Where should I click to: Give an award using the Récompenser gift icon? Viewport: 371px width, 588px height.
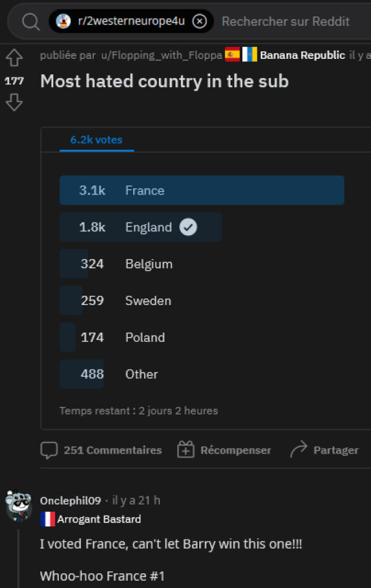pos(185,449)
